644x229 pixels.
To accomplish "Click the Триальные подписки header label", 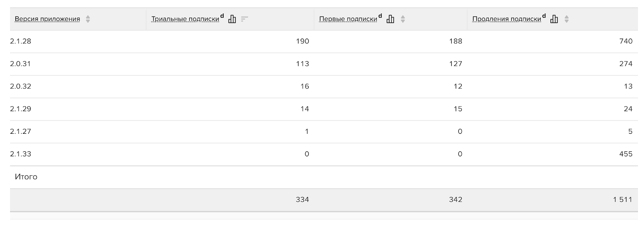I will [x=185, y=19].
